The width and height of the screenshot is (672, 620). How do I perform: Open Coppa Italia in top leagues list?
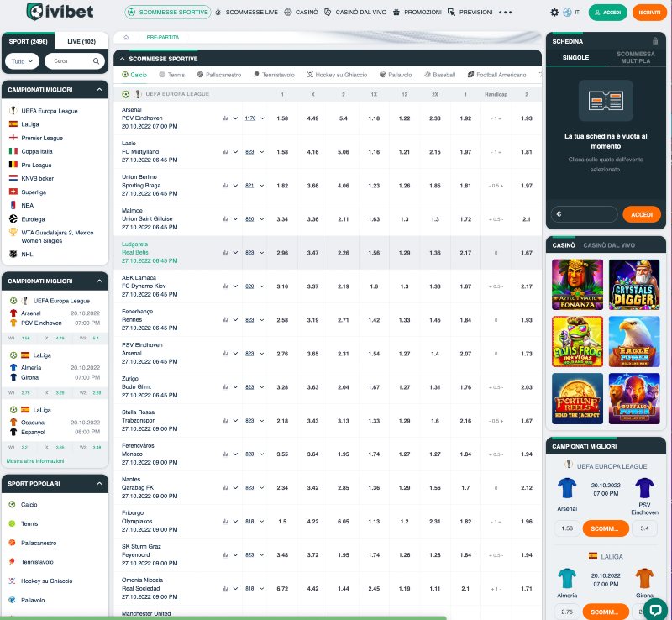pos(37,151)
